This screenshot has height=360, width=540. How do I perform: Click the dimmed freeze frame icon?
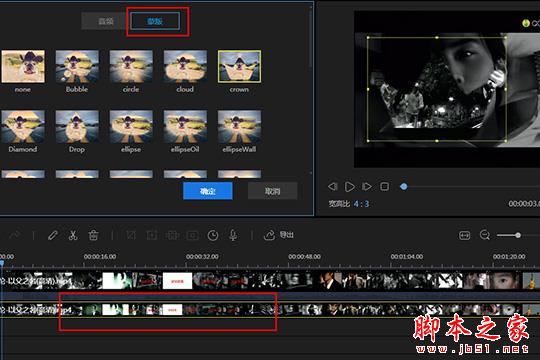(193, 235)
